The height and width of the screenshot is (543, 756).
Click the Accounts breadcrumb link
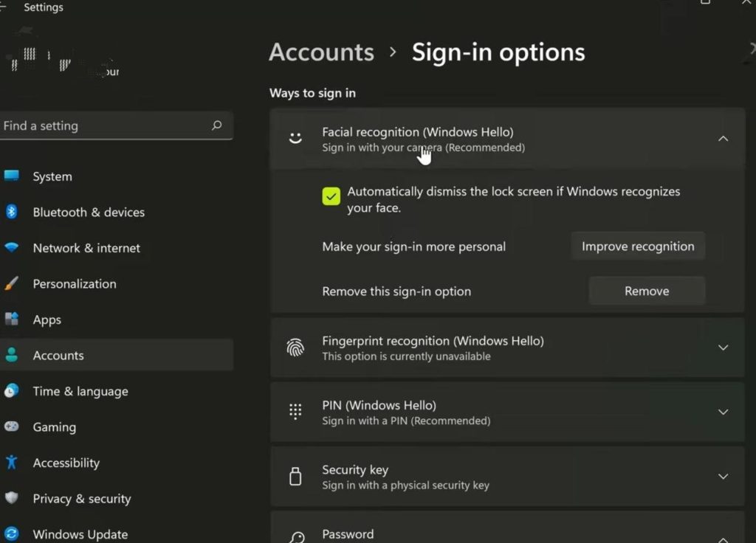(322, 52)
